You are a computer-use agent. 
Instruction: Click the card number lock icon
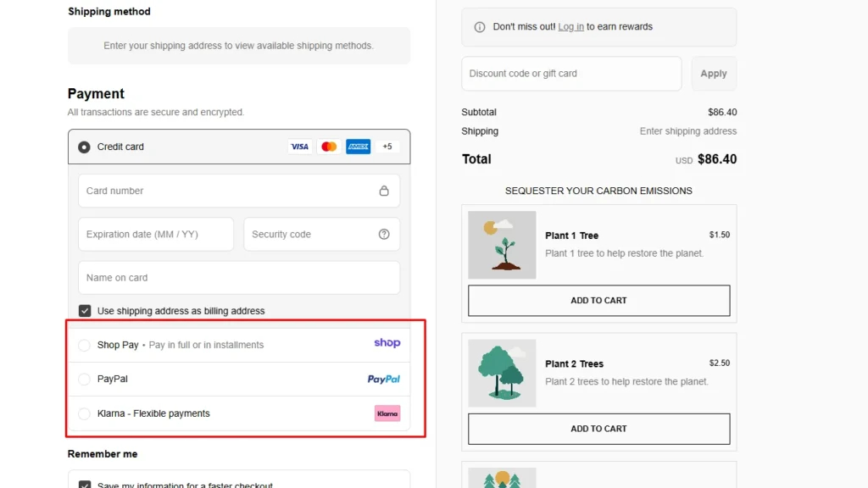click(x=384, y=191)
